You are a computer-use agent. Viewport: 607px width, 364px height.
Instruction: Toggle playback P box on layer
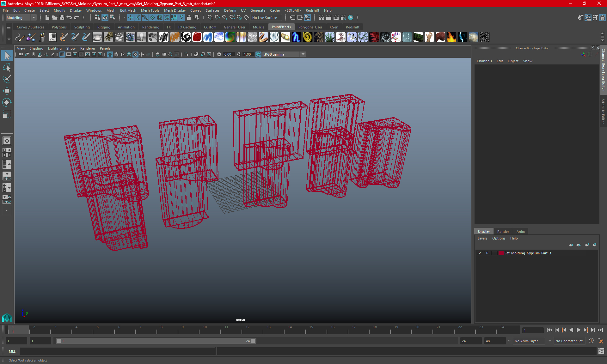[487, 253]
